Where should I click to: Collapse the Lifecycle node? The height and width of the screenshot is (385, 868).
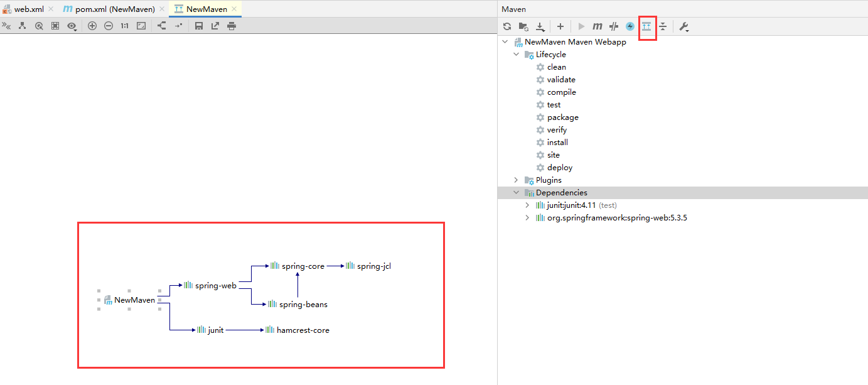pyautogui.click(x=517, y=55)
